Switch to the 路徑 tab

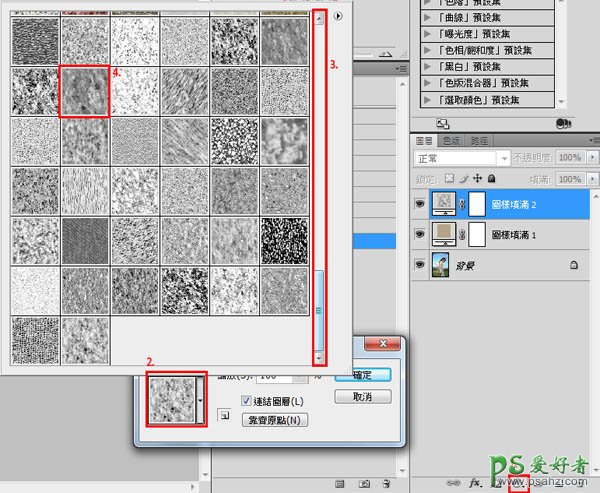pyautogui.click(x=479, y=141)
